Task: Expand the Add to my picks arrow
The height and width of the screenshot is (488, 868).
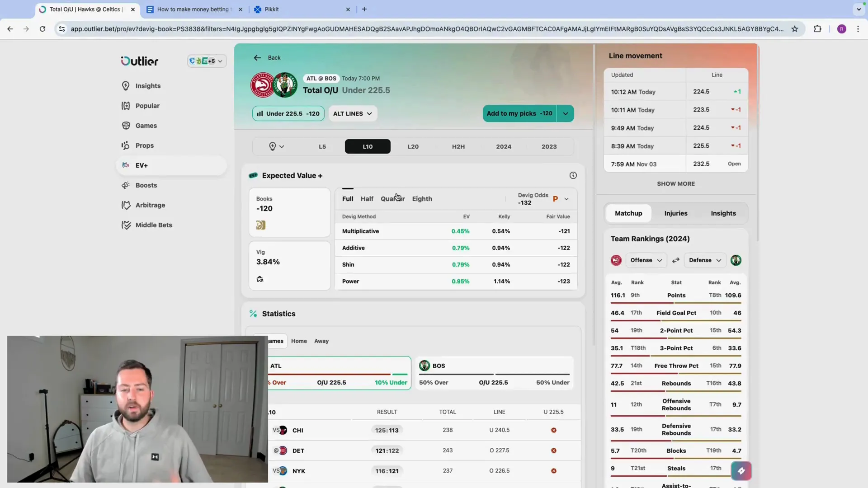Action: 566,113
